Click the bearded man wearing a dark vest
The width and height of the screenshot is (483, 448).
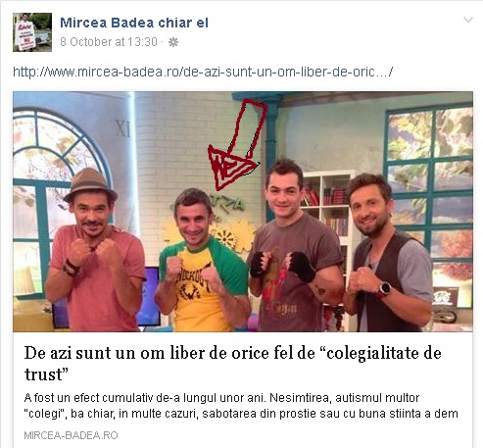(x=389, y=253)
